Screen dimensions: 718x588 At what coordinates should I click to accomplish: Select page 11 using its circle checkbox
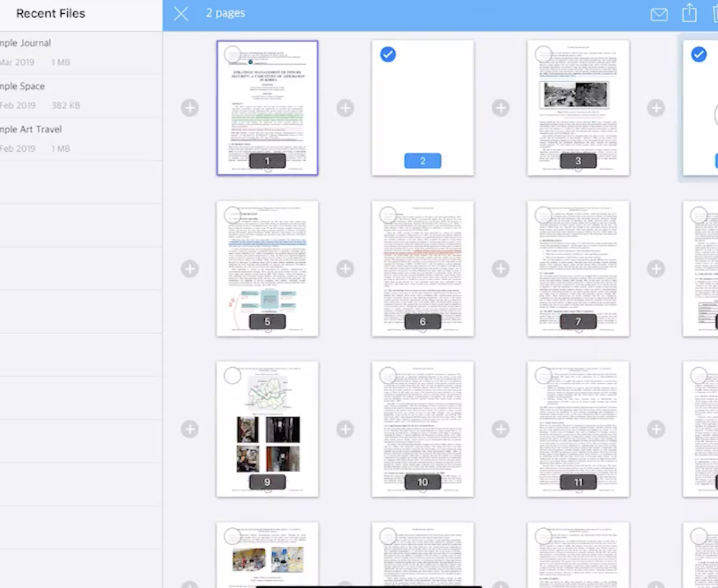coord(543,376)
